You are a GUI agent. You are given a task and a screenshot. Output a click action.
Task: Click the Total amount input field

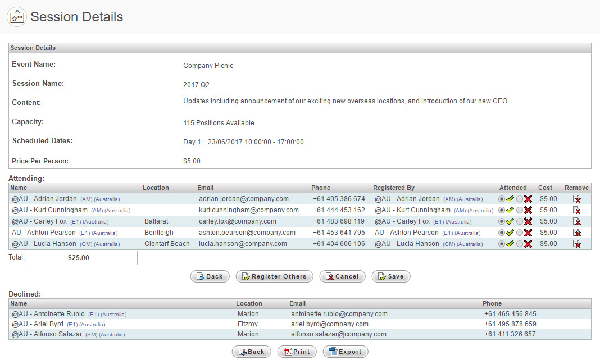pos(80,257)
